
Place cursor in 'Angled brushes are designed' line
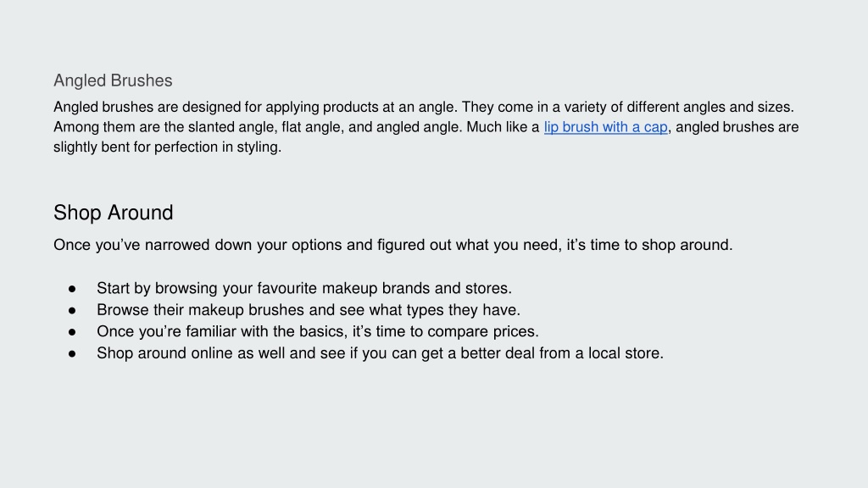(424, 107)
